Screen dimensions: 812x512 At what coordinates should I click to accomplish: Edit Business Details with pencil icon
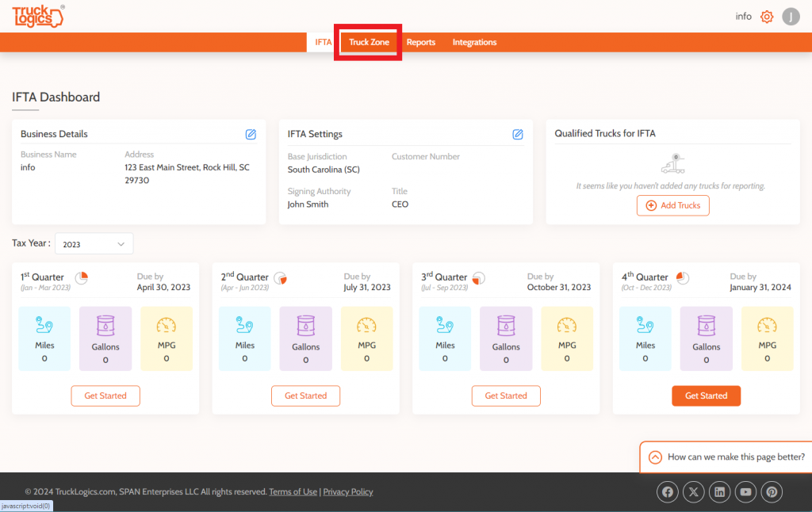251,134
